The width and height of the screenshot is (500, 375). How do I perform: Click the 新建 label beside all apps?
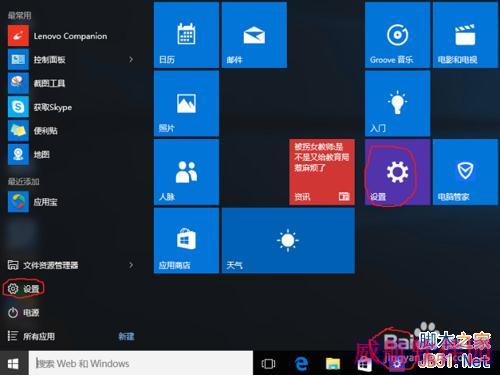(126, 336)
